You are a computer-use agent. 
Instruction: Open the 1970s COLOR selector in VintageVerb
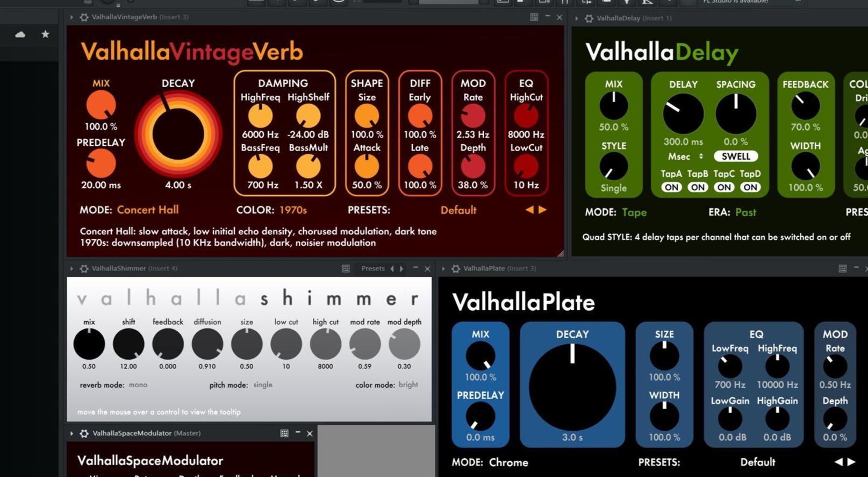(x=293, y=210)
